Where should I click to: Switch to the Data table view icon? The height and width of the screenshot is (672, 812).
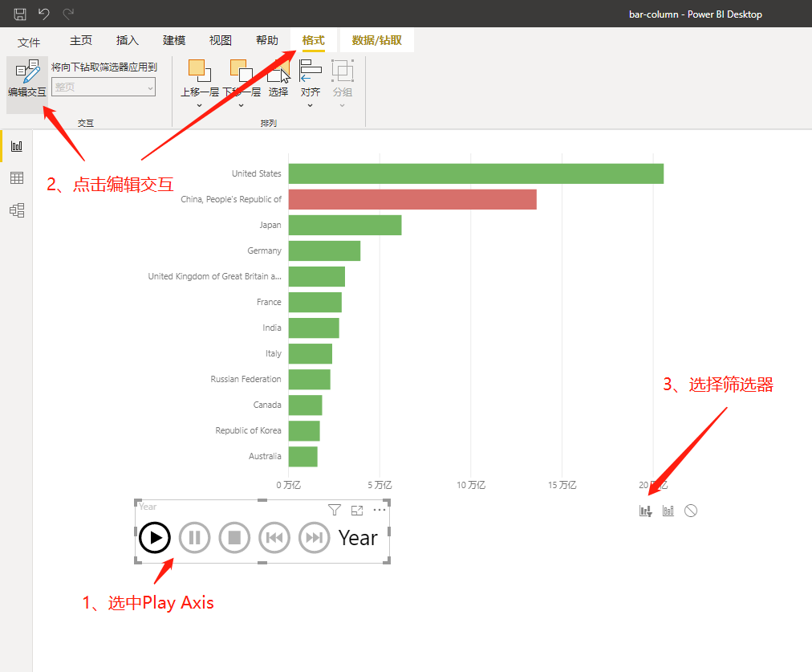point(17,178)
